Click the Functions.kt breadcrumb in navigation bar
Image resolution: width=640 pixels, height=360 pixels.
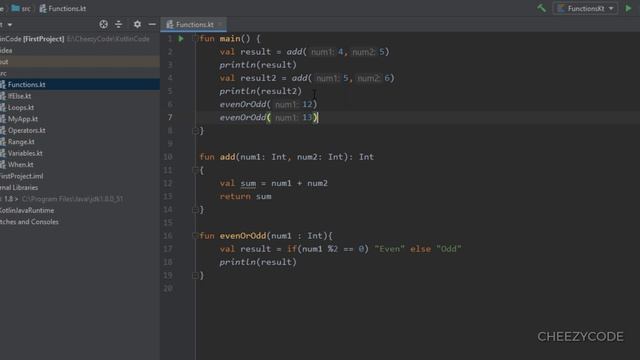62,8
